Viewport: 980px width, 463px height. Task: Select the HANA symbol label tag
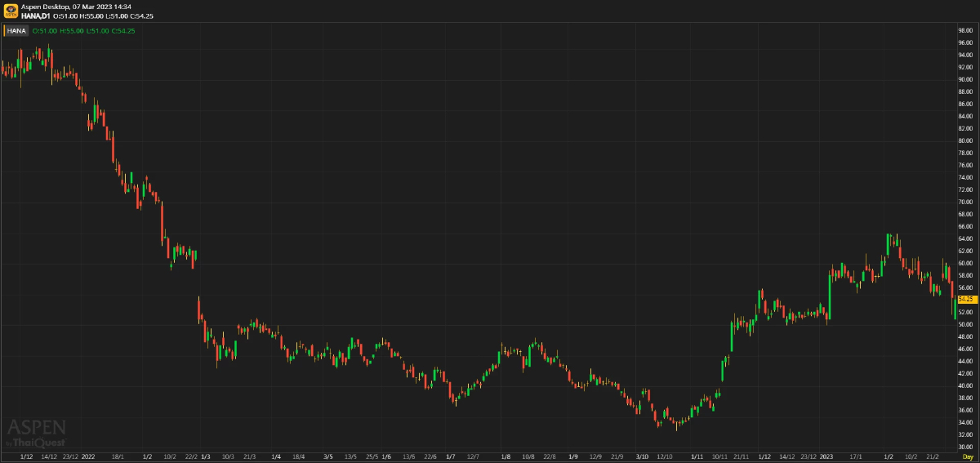pyautogui.click(x=17, y=30)
